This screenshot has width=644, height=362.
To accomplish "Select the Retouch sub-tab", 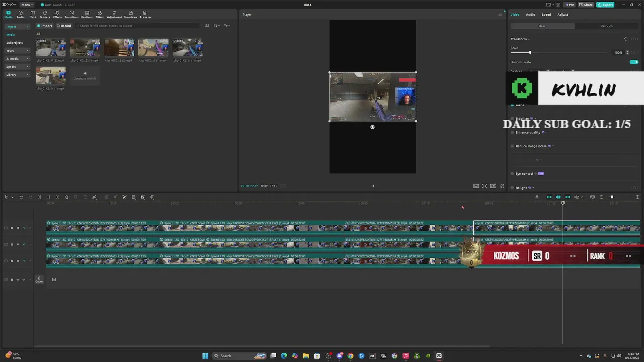I will [606, 26].
